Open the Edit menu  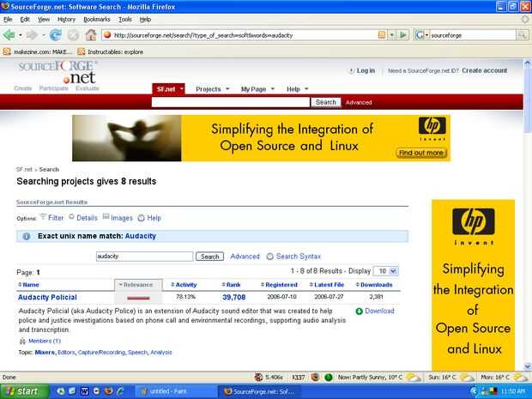click(25, 20)
